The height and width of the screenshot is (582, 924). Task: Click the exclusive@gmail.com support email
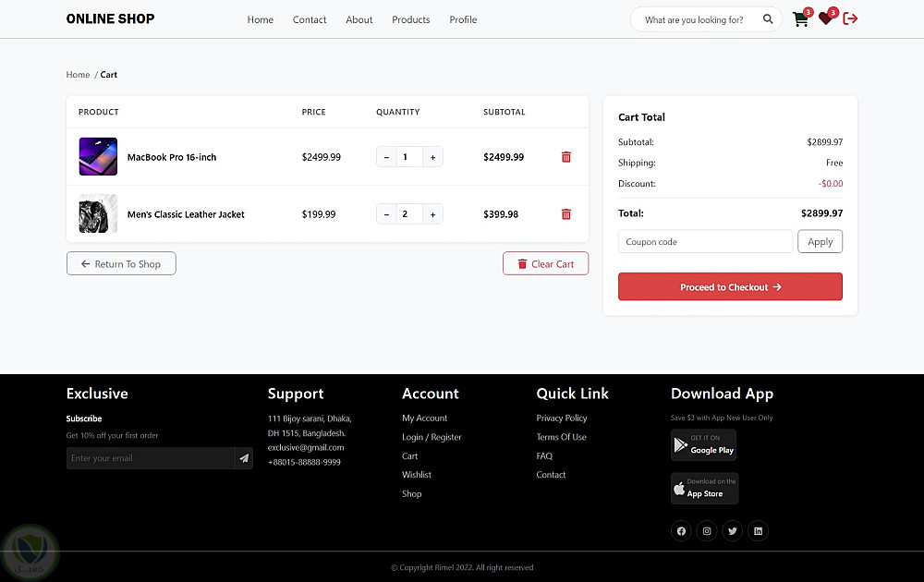306,448
